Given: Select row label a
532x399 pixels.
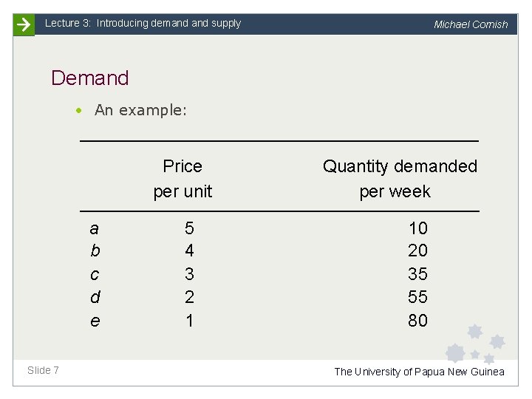Looking at the screenshot, I should coord(95,228).
